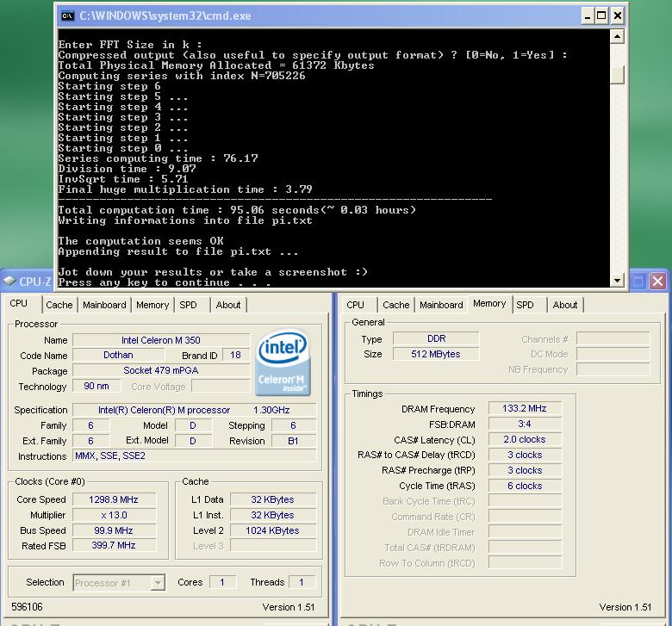Click the L1 Data value 32 KBytes
The height and width of the screenshot is (626, 672).
click(273, 499)
